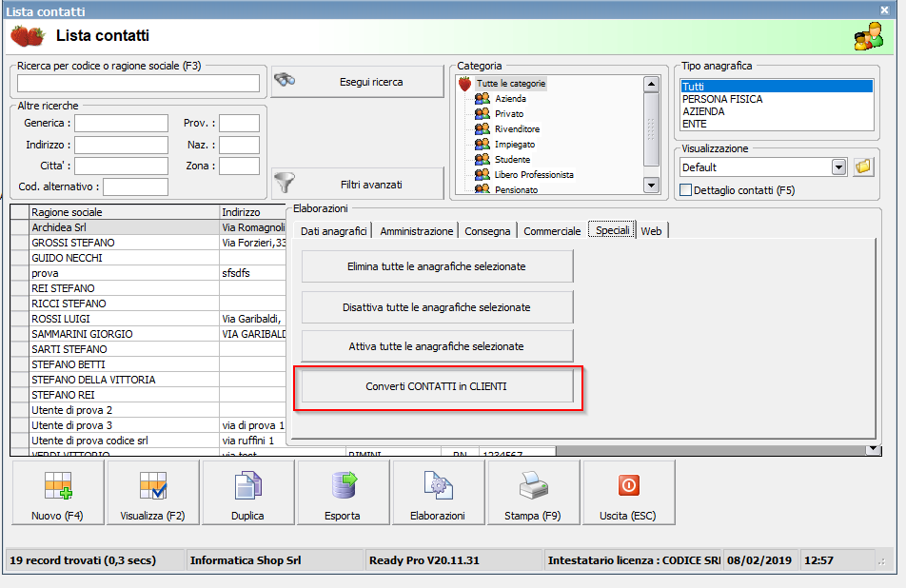
Task: Select the Impiegato category icon
Action: [x=482, y=144]
